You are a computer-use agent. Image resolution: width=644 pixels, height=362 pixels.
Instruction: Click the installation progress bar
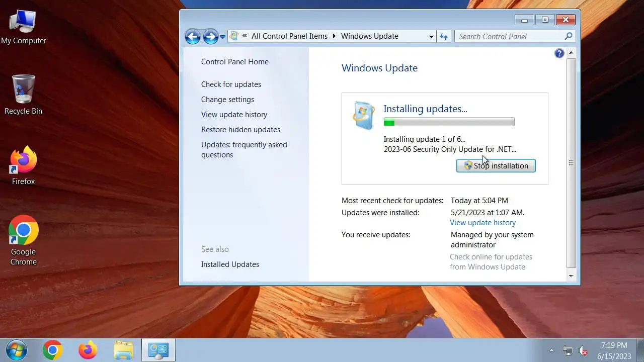coord(449,122)
